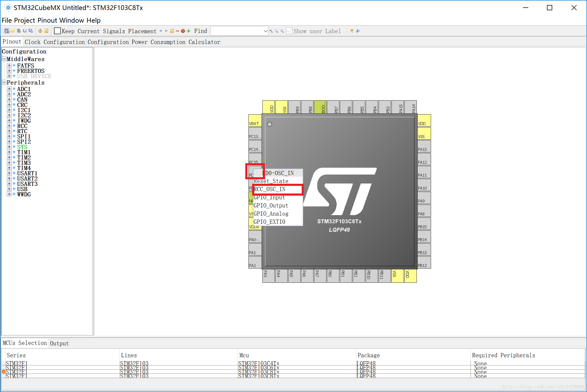Expand the FATFS middleware entry
The image size is (587, 392).
tap(9, 64)
